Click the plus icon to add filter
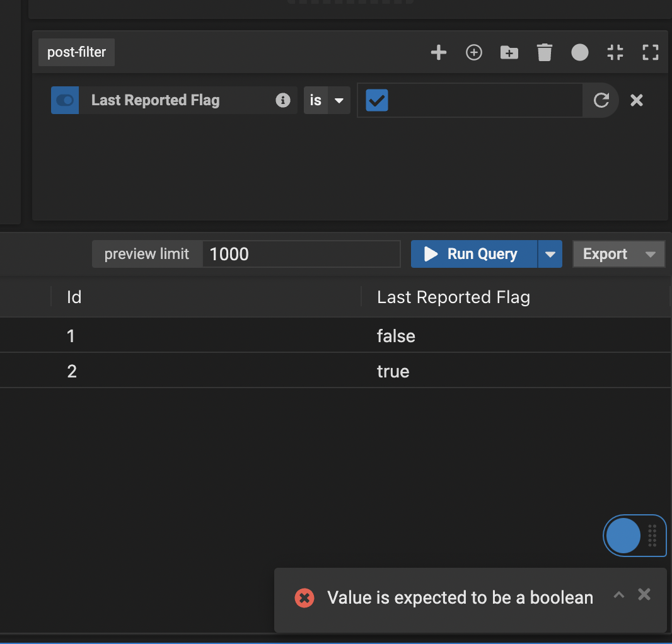672x644 pixels. pyautogui.click(x=438, y=52)
